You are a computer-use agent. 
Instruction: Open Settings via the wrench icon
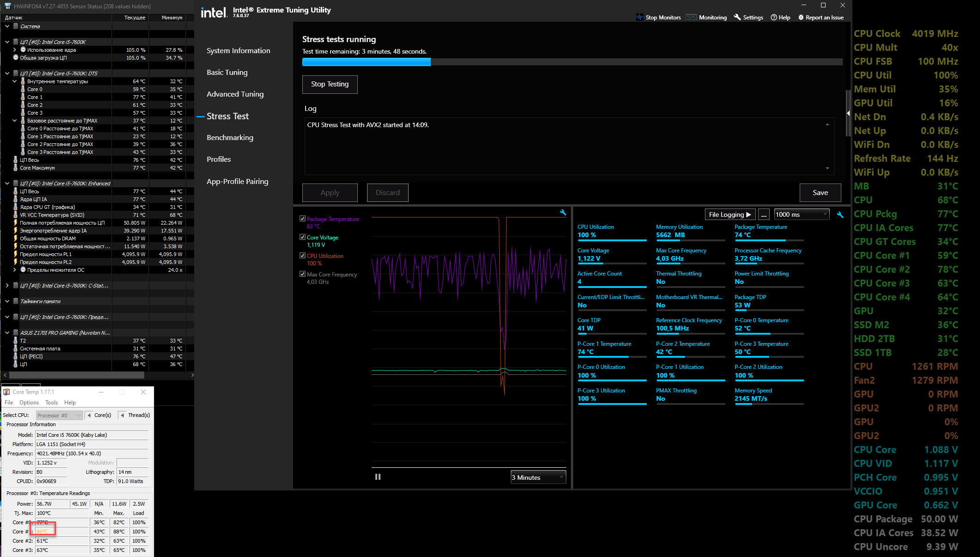point(737,17)
